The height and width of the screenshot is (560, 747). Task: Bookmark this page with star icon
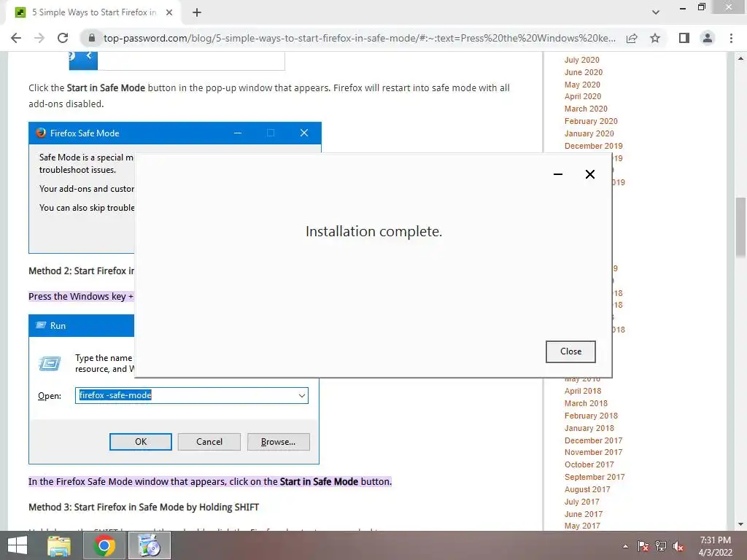[x=655, y=38]
